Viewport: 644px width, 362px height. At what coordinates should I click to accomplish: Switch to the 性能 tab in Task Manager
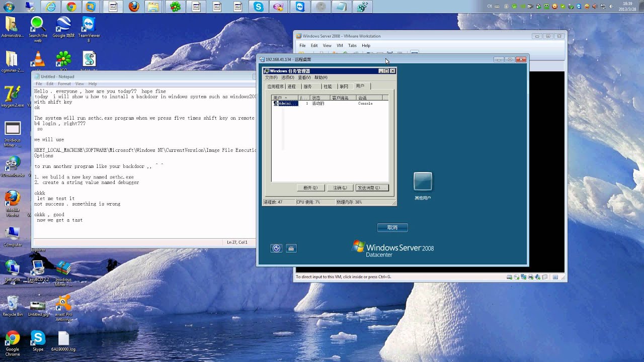click(328, 86)
